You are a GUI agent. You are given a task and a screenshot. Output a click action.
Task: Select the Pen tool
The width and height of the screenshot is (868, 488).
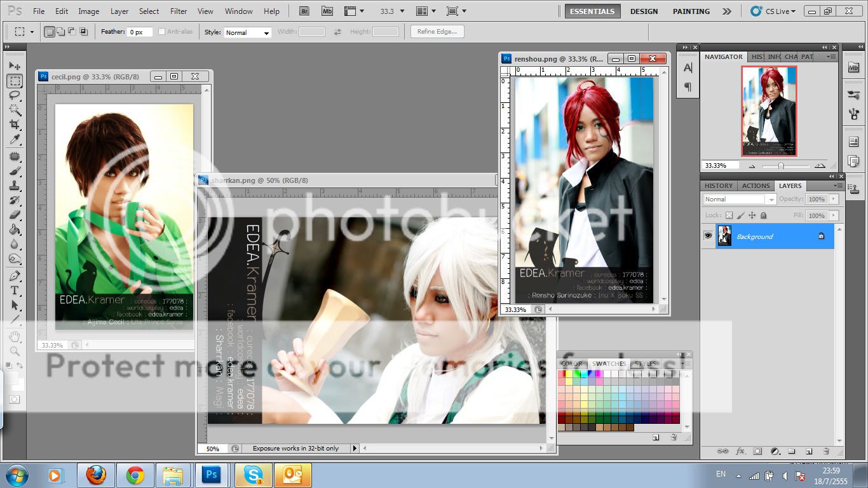15,276
